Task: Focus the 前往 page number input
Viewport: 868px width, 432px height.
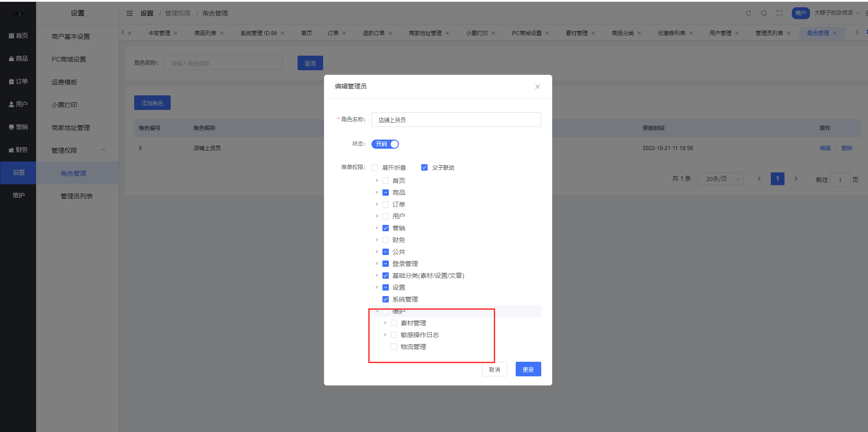Action: click(840, 180)
